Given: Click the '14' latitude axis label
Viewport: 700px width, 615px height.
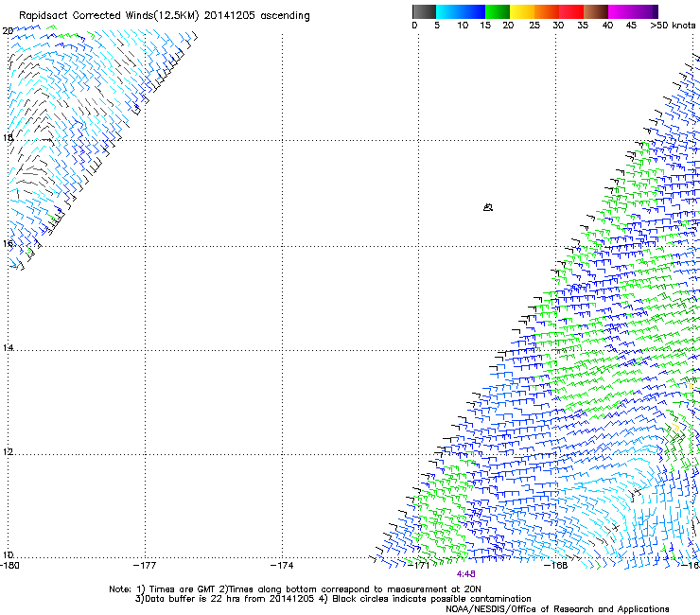Looking at the screenshot, I should click(8, 347).
